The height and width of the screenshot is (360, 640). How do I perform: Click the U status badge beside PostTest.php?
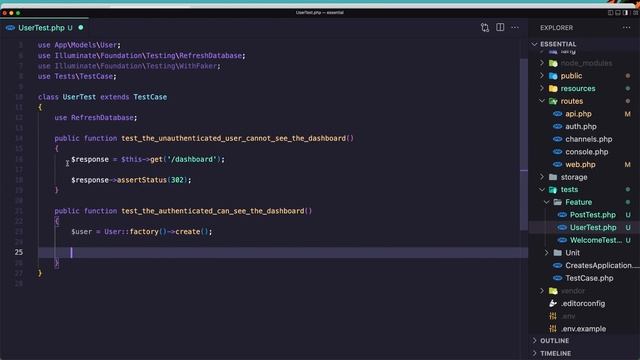pos(628,215)
